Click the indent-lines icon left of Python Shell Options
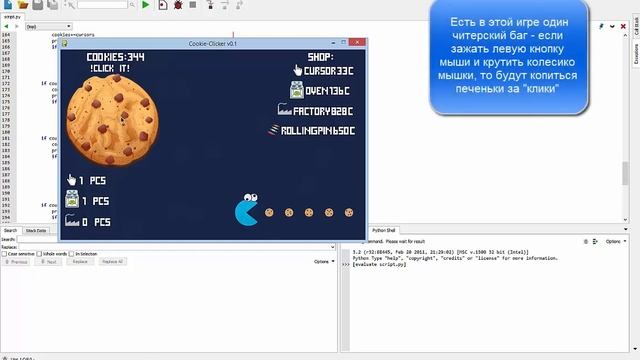This screenshot has height=360, width=640. (595, 242)
